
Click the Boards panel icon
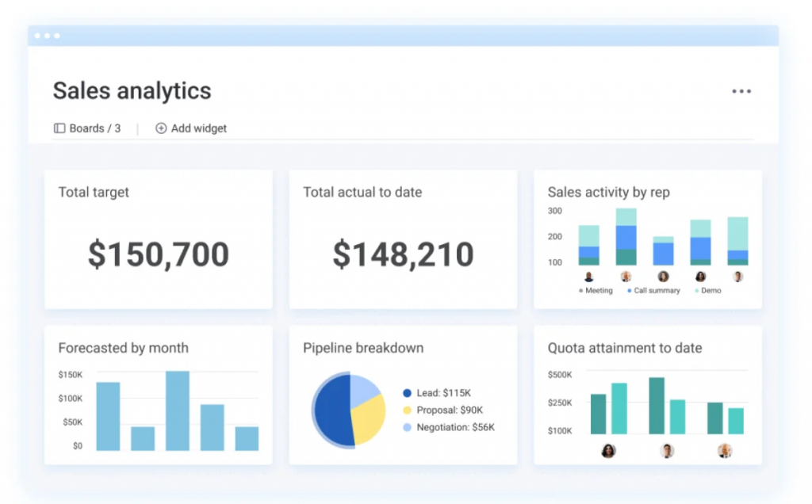click(x=59, y=128)
